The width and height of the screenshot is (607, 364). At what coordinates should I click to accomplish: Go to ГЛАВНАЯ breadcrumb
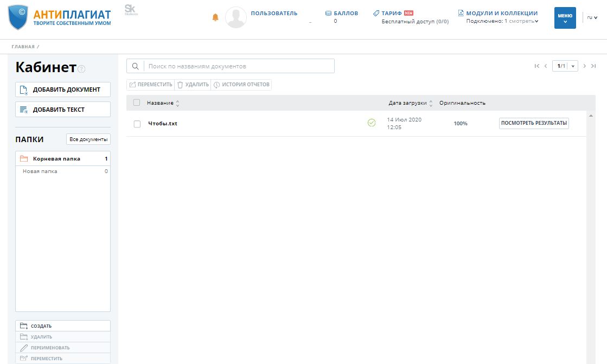point(23,47)
